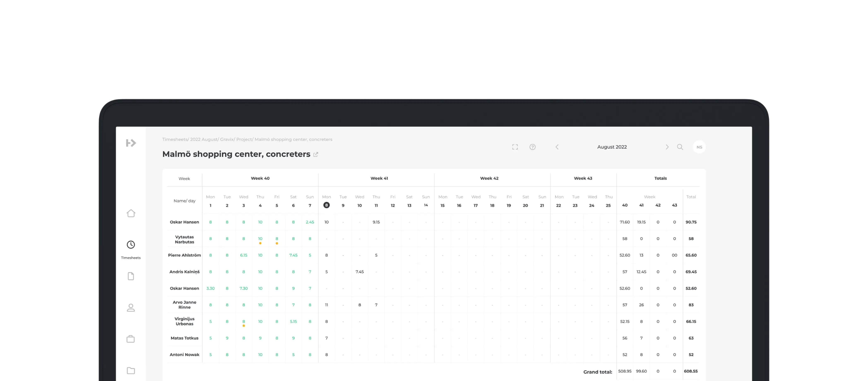Image resolution: width=868 pixels, height=381 pixels.
Task: Click the 5.15 cell in Virginijus Urbonas row
Action: [x=293, y=321]
